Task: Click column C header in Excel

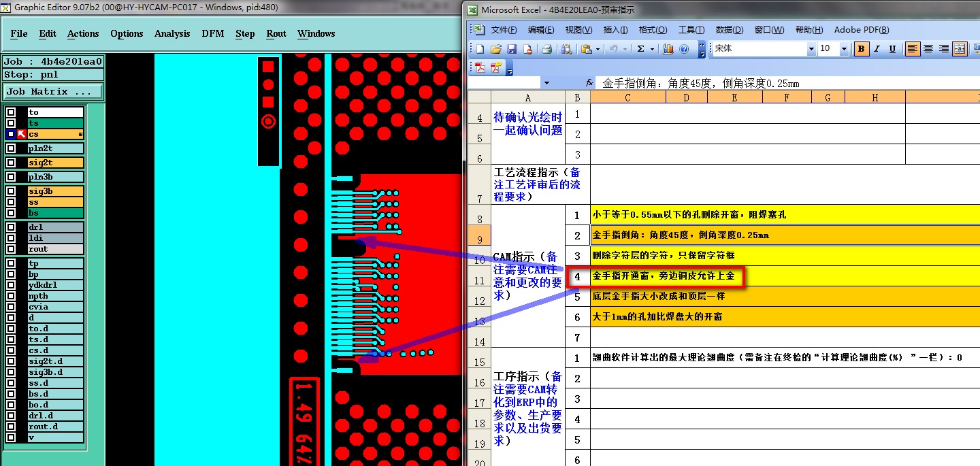Action: 627,97
